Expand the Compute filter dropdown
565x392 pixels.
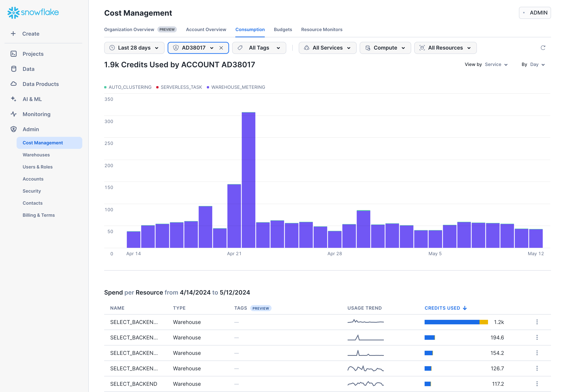(385, 48)
